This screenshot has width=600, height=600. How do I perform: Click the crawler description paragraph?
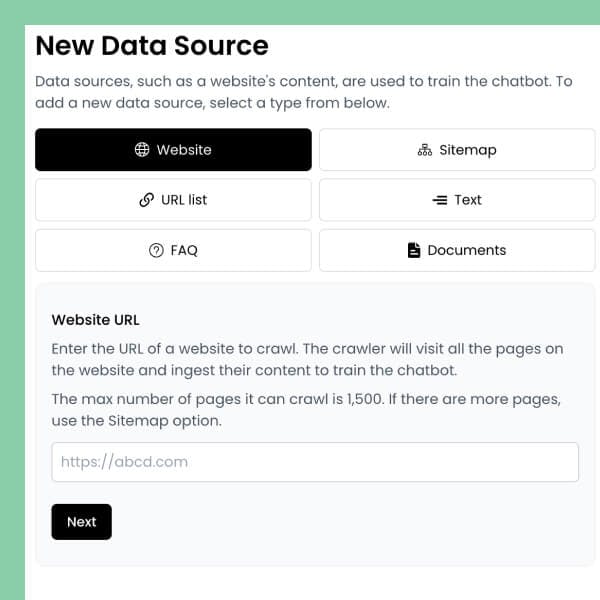click(x=307, y=359)
